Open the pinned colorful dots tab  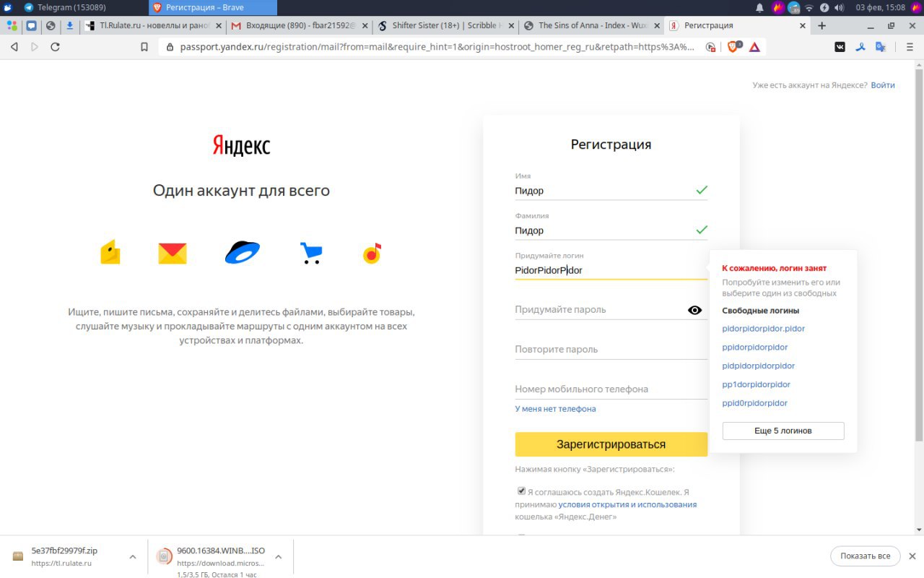12,25
